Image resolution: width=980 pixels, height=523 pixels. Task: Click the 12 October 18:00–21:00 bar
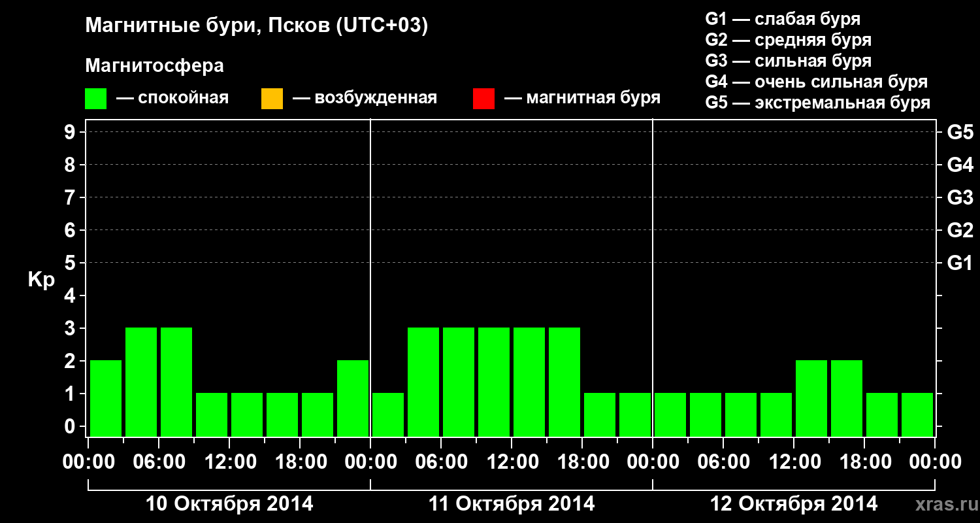coord(882,414)
